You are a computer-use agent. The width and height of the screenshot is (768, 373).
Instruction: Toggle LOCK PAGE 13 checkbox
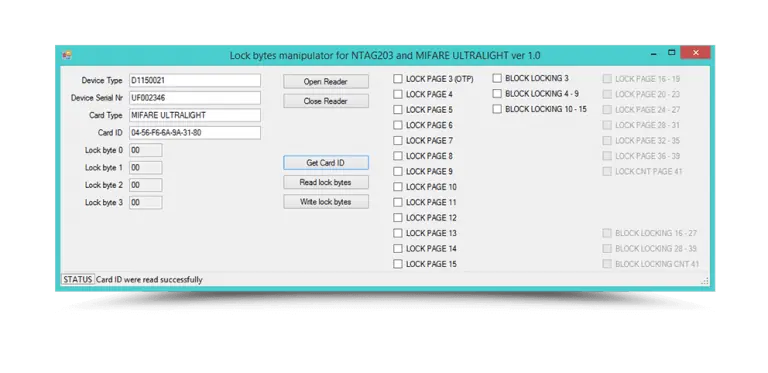[398, 233]
